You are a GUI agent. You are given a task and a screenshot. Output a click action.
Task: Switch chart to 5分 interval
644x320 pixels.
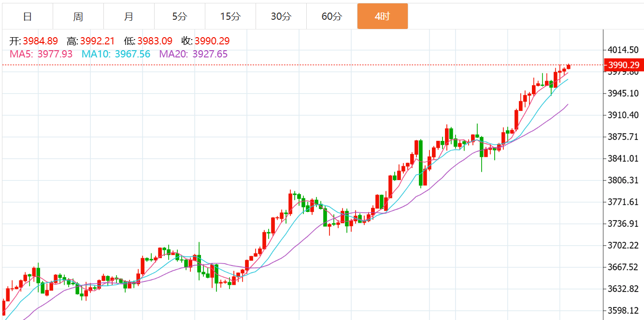pos(180,16)
